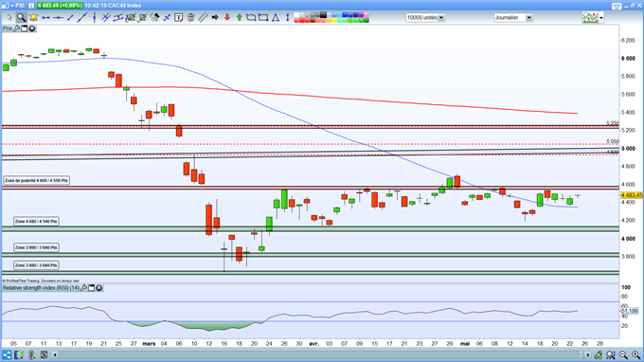Insert a red down arrow marker

(x=227, y=18)
